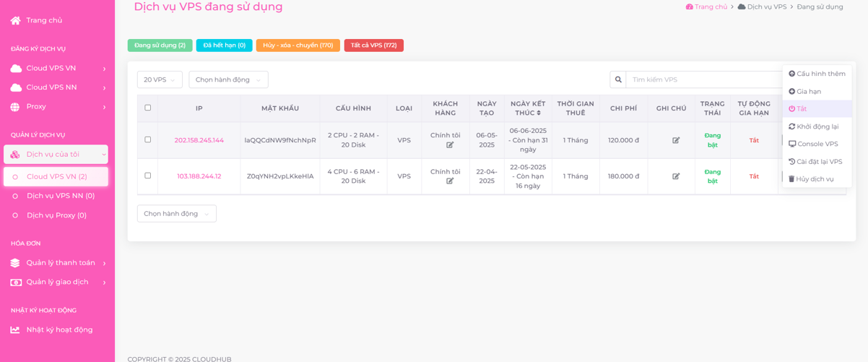Open Cloud VPS VN (2) sidebar link
Screen dimensions: 868x362
57,177
